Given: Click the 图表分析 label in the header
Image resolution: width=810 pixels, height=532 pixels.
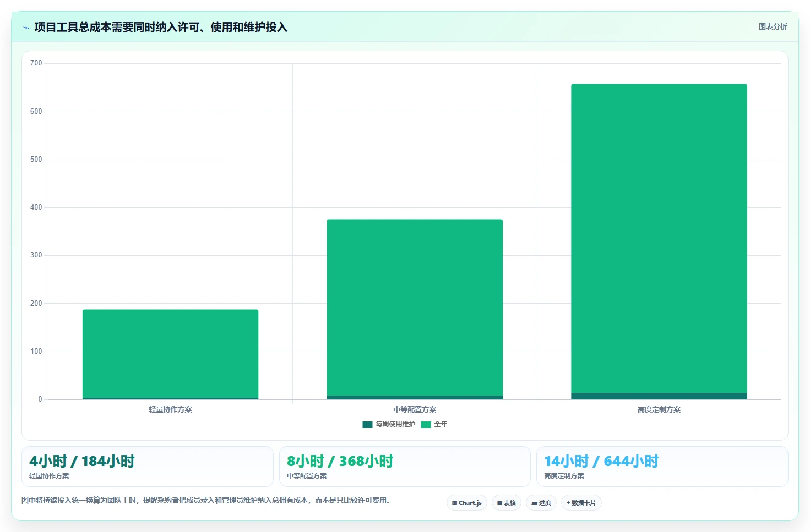Looking at the screenshot, I should [773, 26].
